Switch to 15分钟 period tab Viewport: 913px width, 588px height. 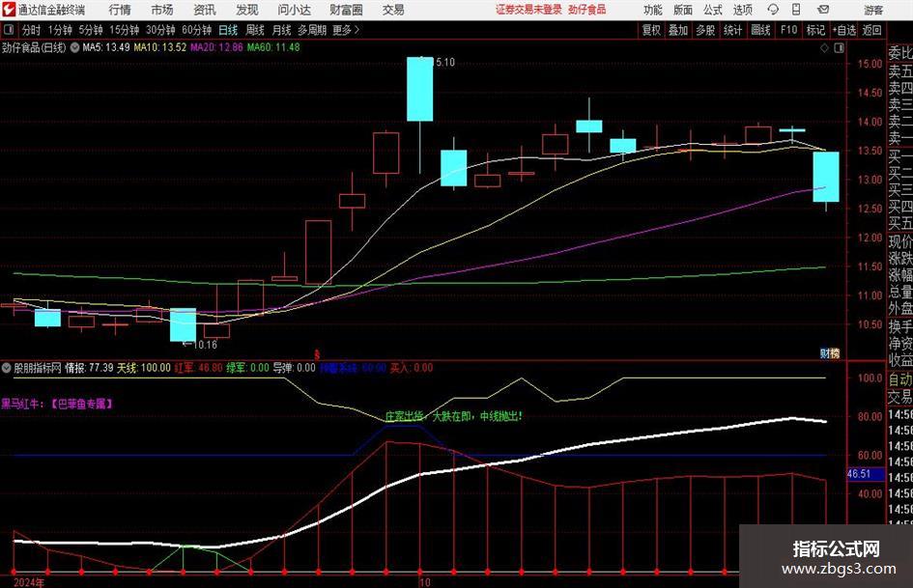tap(125, 30)
